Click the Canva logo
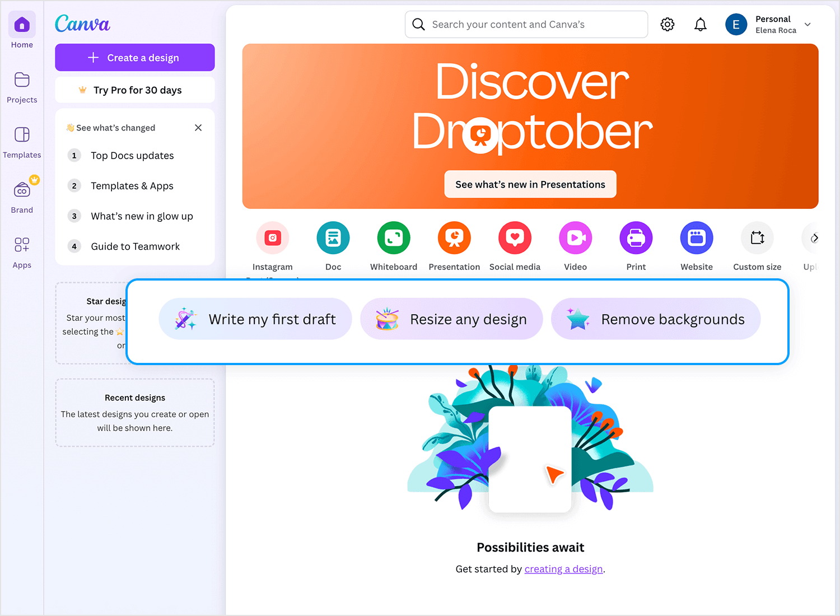Image resolution: width=840 pixels, height=616 pixels. [82, 24]
